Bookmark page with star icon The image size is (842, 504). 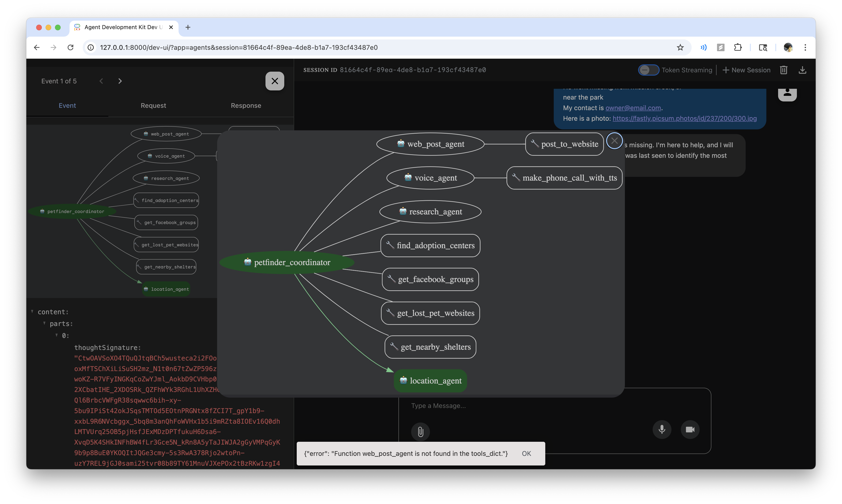pos(680,47)
